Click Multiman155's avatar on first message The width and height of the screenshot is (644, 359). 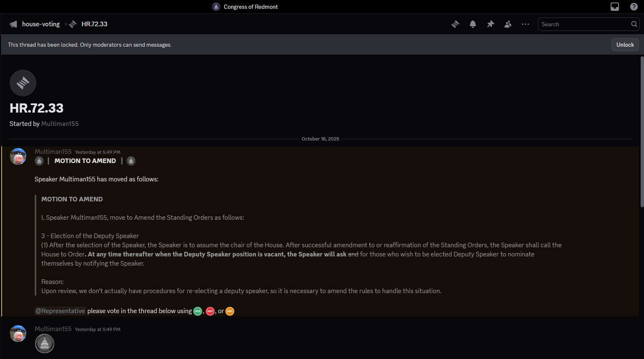(x=18, y=156)
